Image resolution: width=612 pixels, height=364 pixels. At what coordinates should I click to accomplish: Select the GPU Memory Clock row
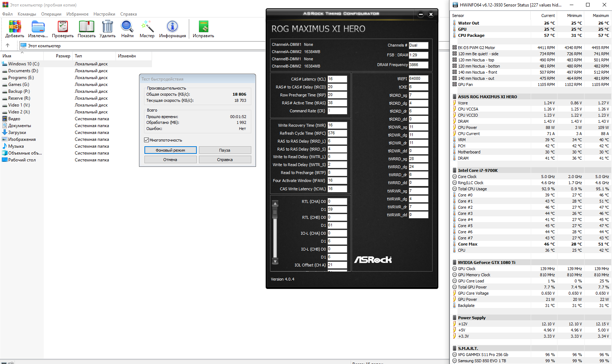[531, 275]
